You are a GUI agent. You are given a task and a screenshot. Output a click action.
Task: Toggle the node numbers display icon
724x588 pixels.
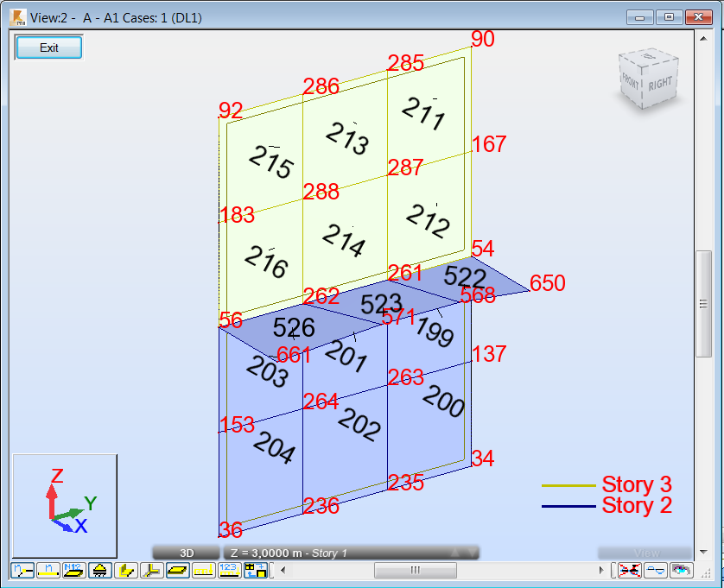pyautogui.click(x=22, y=570)
